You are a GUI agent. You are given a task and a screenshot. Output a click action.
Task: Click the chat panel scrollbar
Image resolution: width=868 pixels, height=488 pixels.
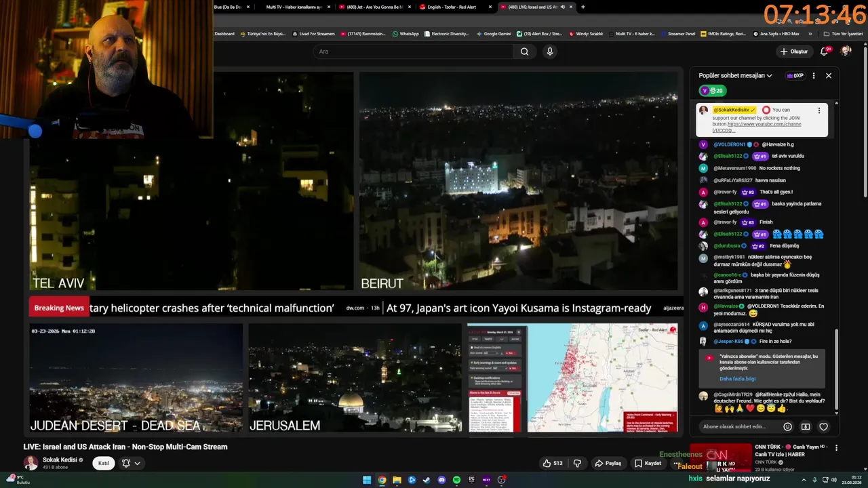(x=836, y=369)
